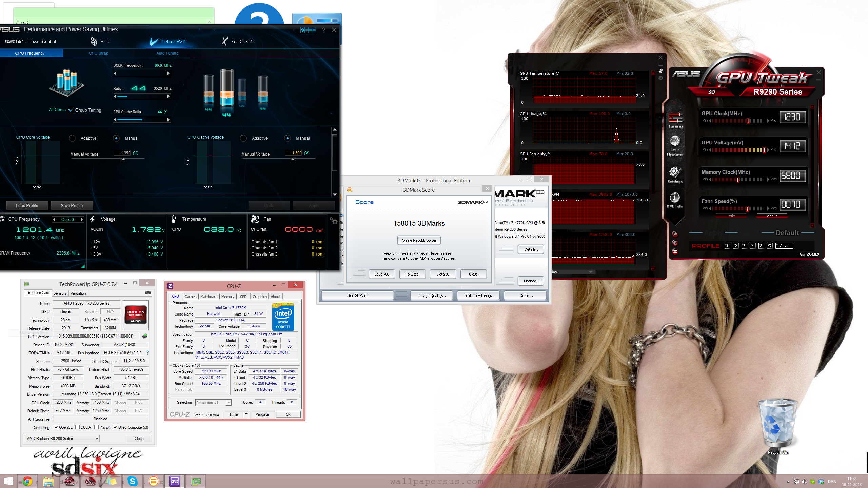Switch to next core with right arrow
The height and width of the screenshot is (488, 868).
(81, 220)
